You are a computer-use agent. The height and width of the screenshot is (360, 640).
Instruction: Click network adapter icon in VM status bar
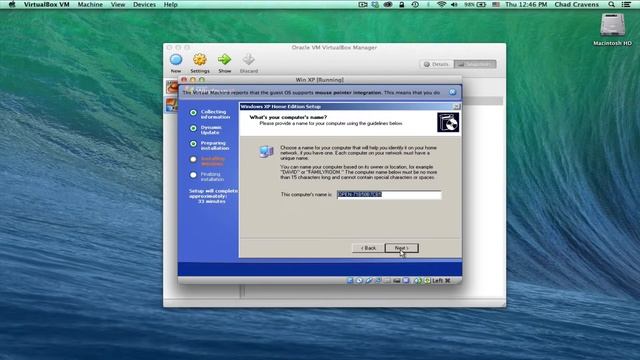(378, 280)
